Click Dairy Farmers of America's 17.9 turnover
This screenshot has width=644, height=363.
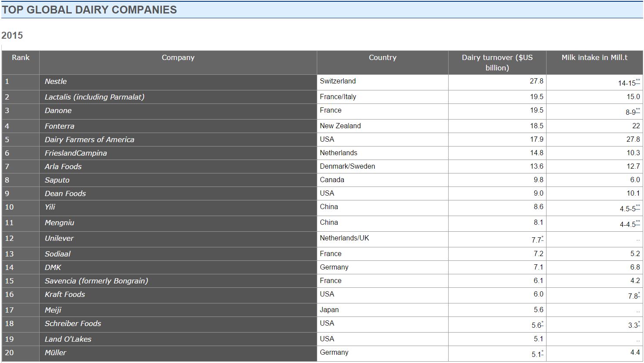537,140
